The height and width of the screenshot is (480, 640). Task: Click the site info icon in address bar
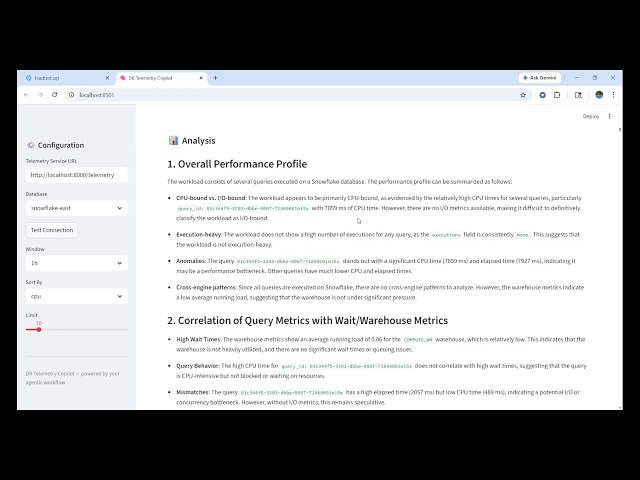[x=71, y=95]
